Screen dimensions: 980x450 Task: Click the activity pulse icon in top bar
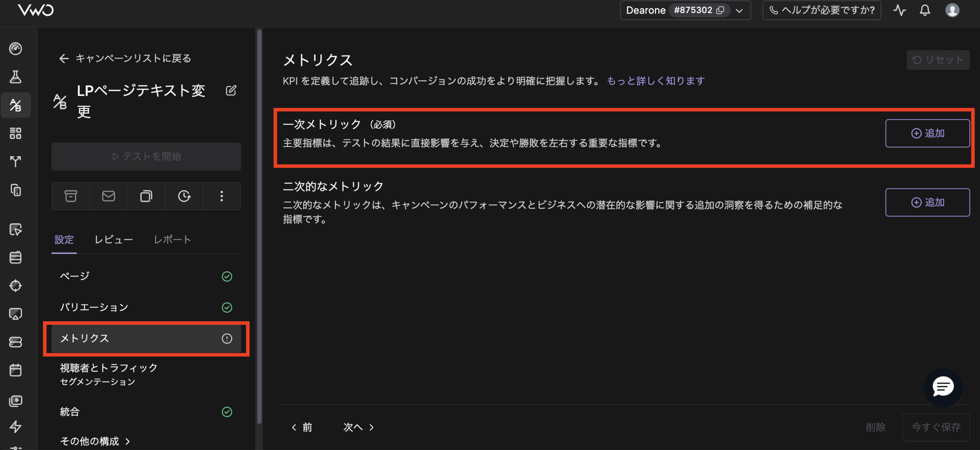[x=899, y=10]
